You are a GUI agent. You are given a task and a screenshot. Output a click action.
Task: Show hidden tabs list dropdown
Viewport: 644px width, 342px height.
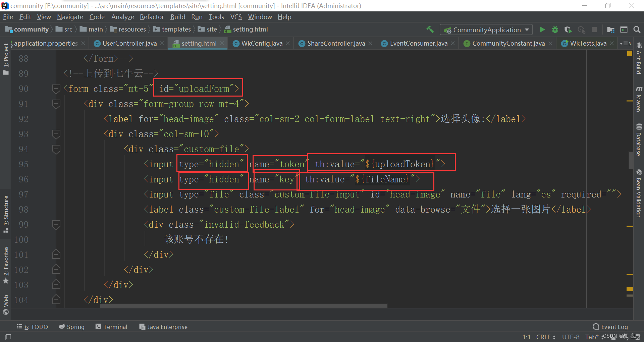pos(626,44)
